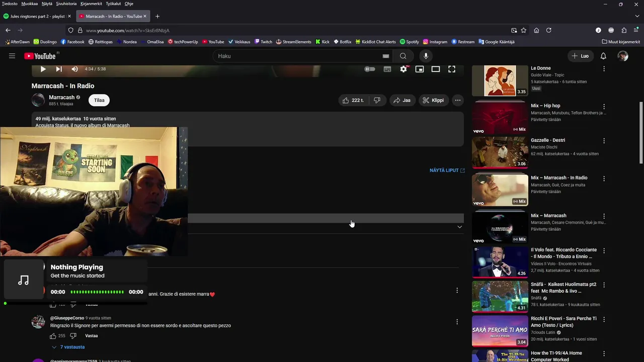The height and width of the screenshot is (362, 644).
Task: Open browser home button
Action: coord(536,30)
